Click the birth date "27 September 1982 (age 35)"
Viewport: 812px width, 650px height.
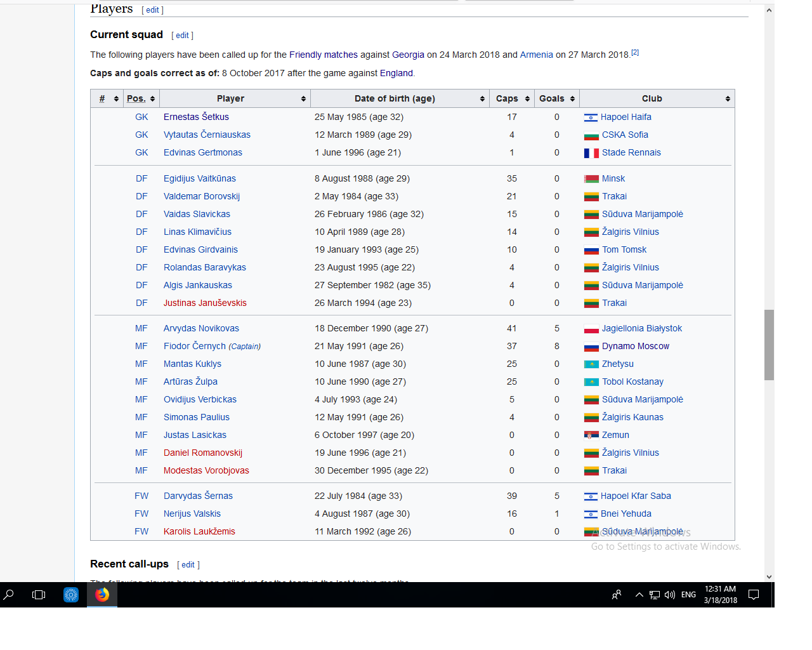[372, 286]
